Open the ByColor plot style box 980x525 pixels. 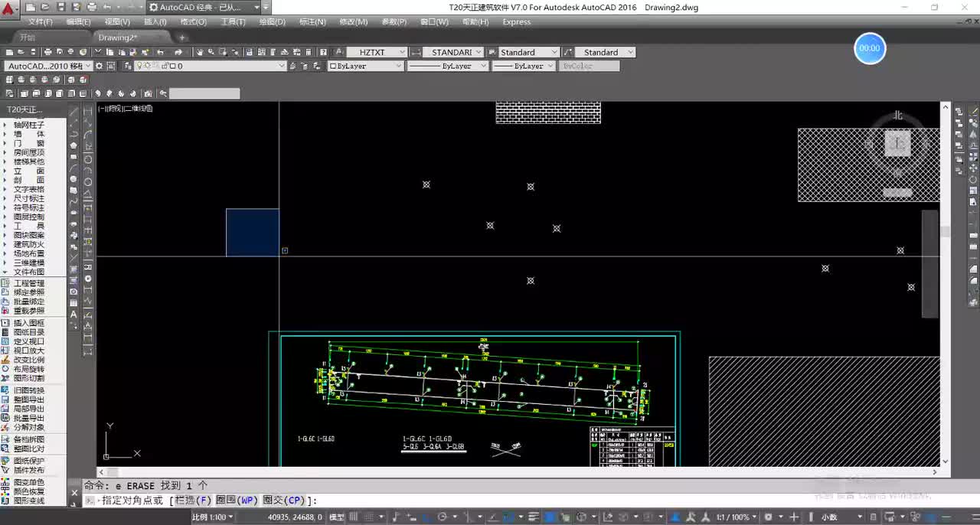click(588, 66)
